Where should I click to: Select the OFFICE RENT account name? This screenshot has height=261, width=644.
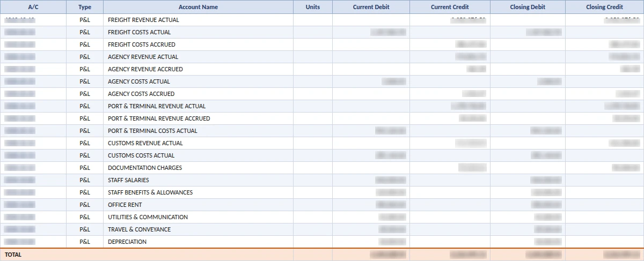tap(125, 205)
